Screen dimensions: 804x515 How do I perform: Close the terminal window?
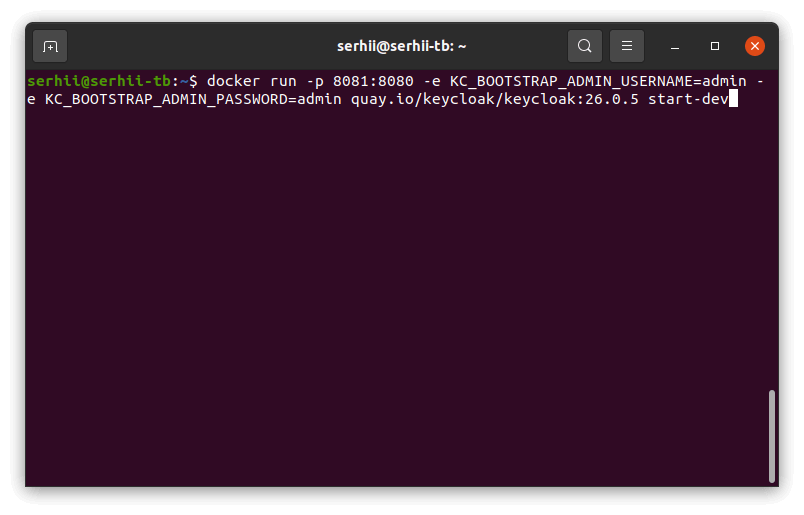(x=755, y=46)
